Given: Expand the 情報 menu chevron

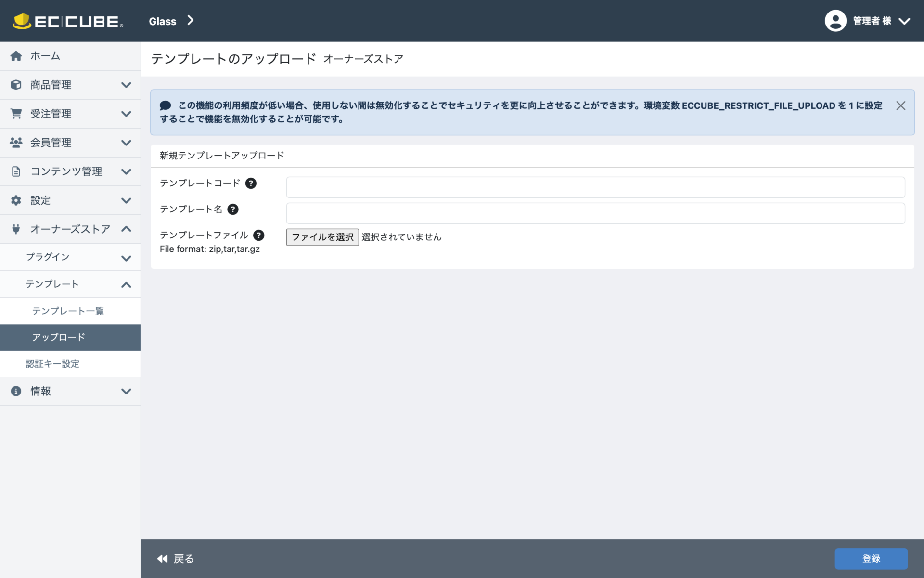Looking at the screenshot, I should tap(126, 391).
